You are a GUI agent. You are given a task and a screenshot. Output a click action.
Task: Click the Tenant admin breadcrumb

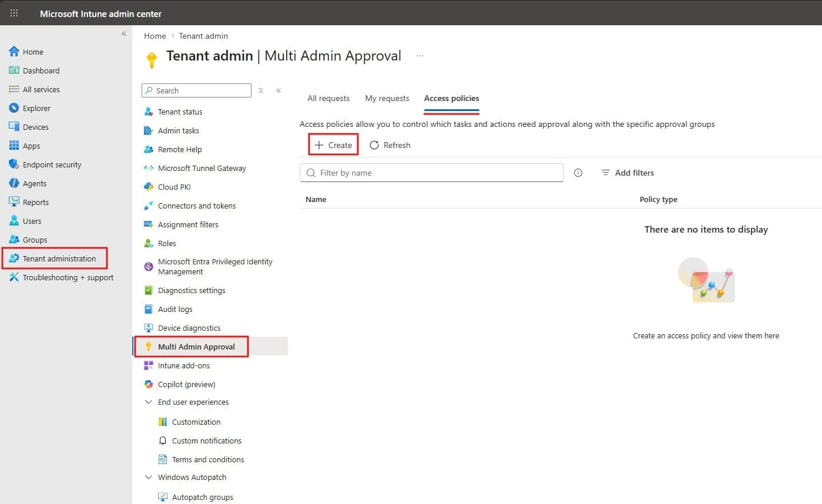click(x=203, y=36)
